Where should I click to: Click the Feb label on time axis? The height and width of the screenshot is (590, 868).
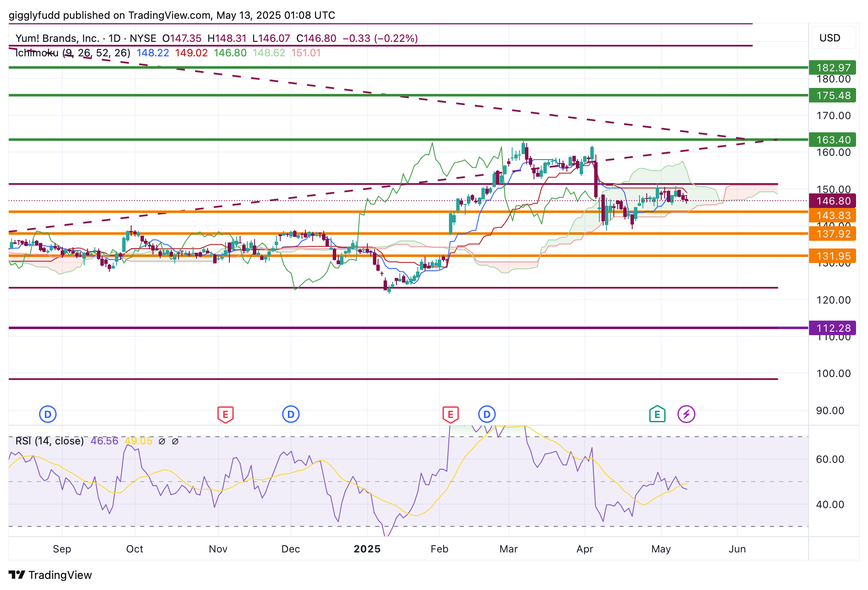440,549
